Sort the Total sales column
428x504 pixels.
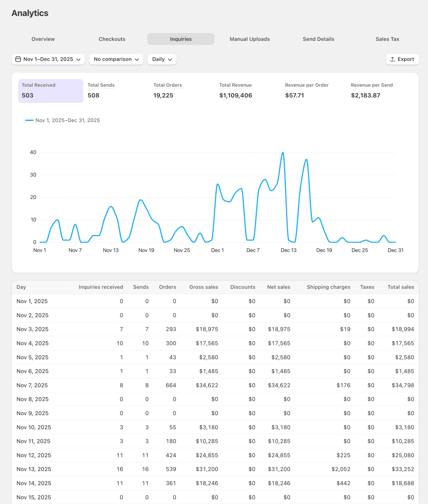coord(400,287)
